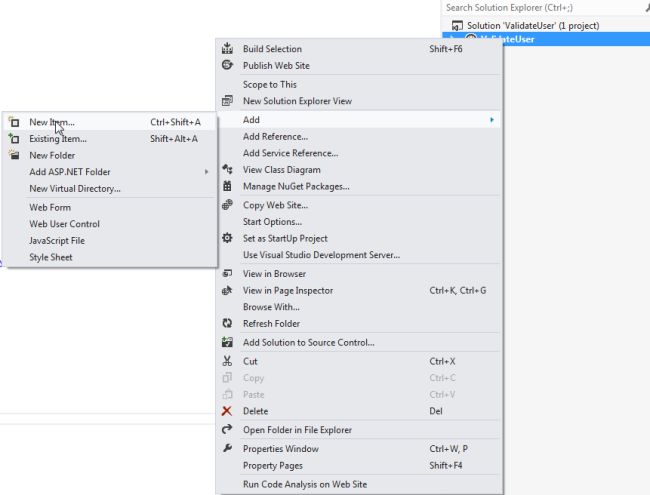Click the New Folder icon in submenu

coord(14,156)
